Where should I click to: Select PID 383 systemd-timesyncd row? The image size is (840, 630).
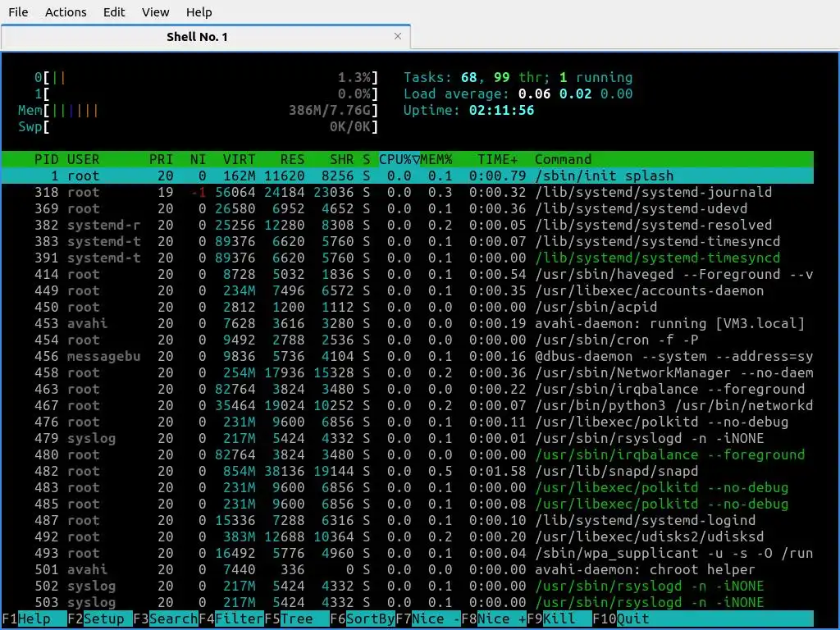[408, 241]
